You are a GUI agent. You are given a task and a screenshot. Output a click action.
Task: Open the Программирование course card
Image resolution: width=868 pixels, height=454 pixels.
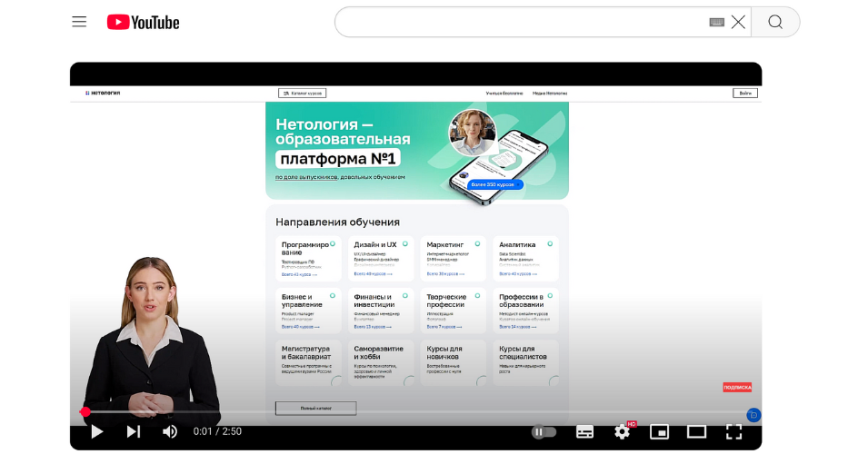coord(308,259)
